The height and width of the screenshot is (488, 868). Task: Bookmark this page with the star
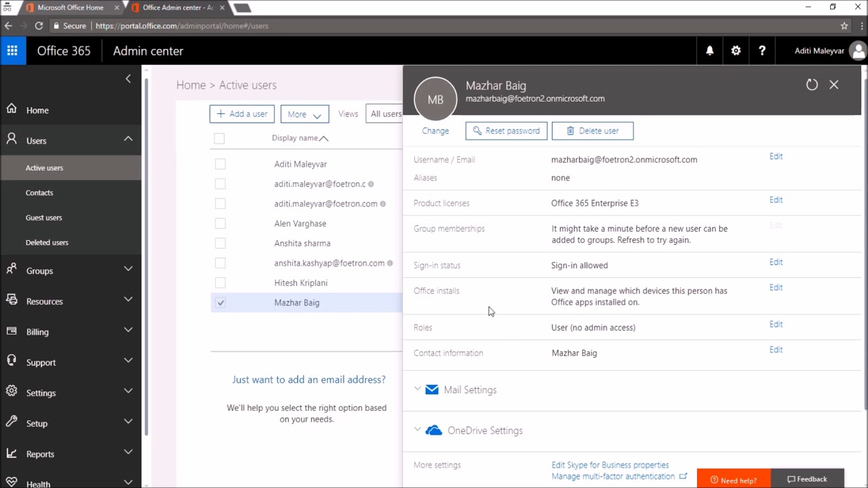(x=844, y=26)
